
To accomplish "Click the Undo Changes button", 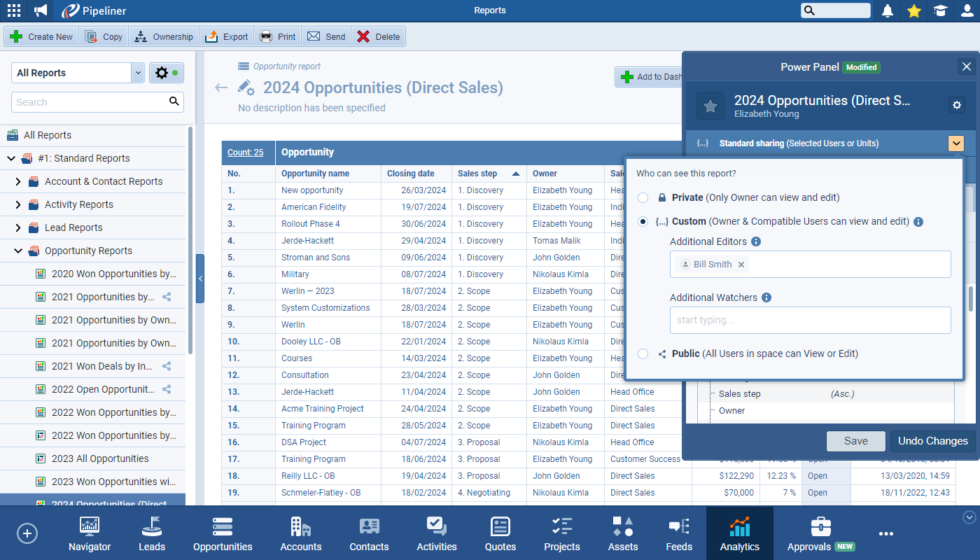I will [x=932, y=441].
